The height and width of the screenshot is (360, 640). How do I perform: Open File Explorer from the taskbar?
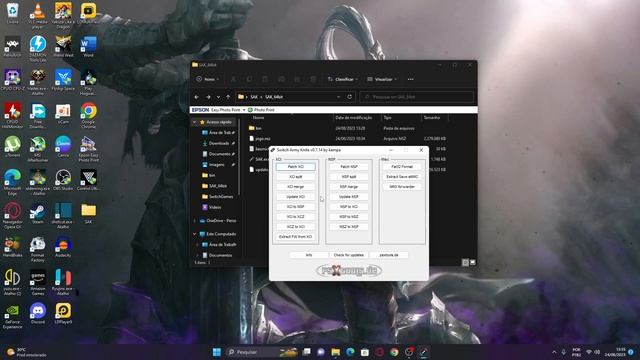[336, 352]
